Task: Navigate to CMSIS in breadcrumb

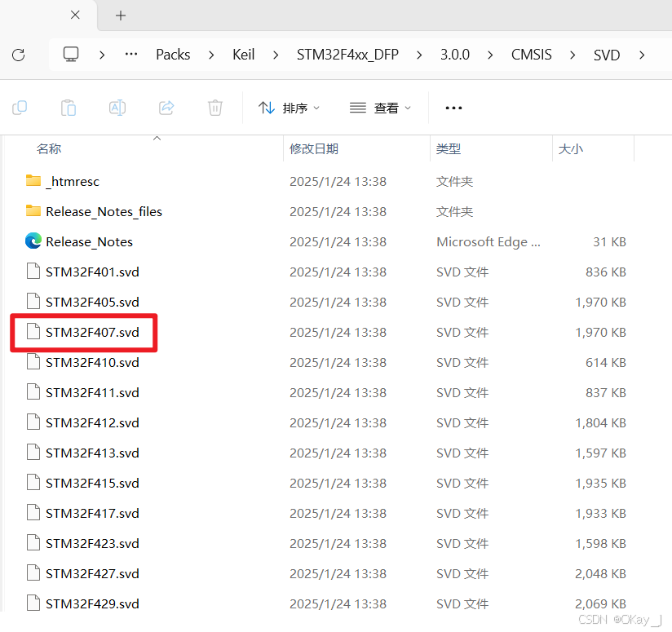Action: (532, 55)
